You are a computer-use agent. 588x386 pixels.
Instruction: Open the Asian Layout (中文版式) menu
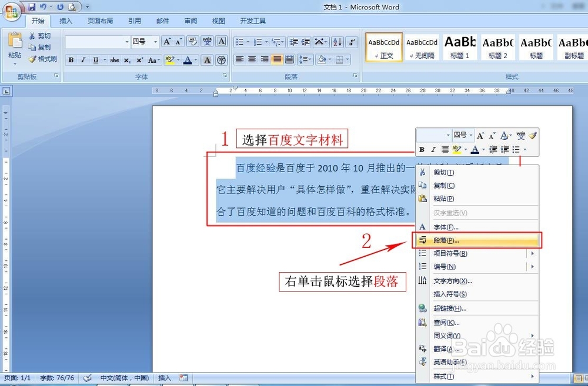coord(321,42)
